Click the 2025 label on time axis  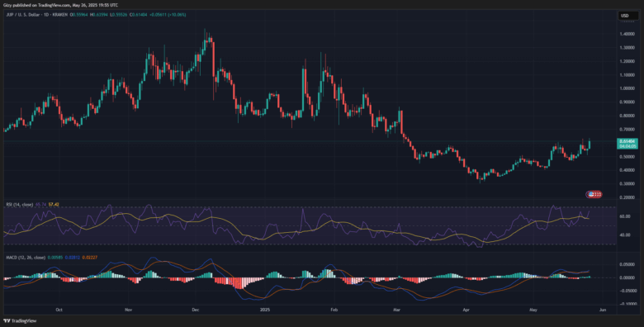265,310
